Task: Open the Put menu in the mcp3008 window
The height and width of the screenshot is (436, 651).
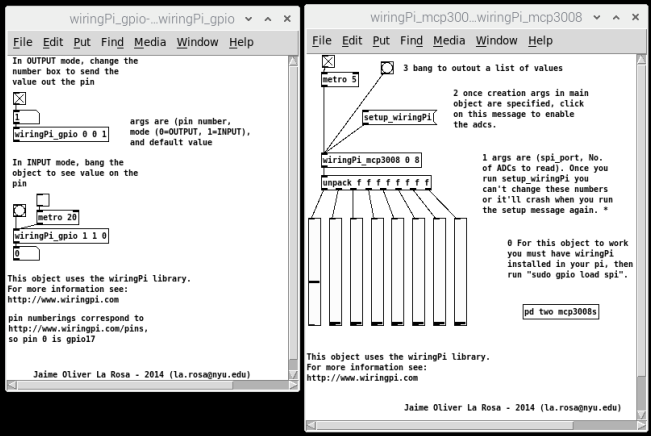Action: click(x=381, y=41)
